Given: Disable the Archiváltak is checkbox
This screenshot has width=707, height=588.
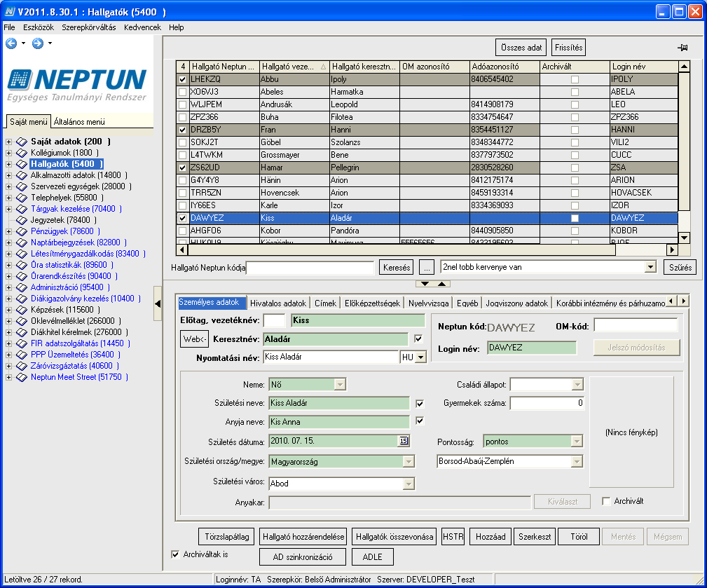Looking at the screenshot, I should point(175,554).
